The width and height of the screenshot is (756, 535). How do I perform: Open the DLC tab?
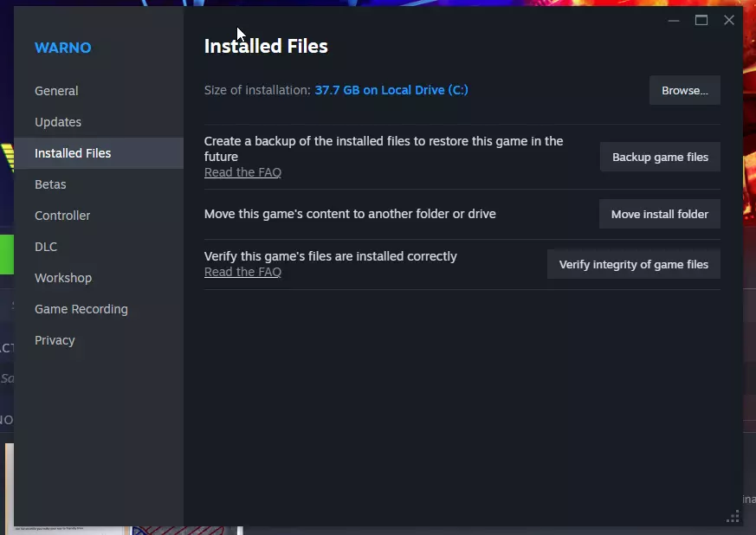(x=46, y=247)
